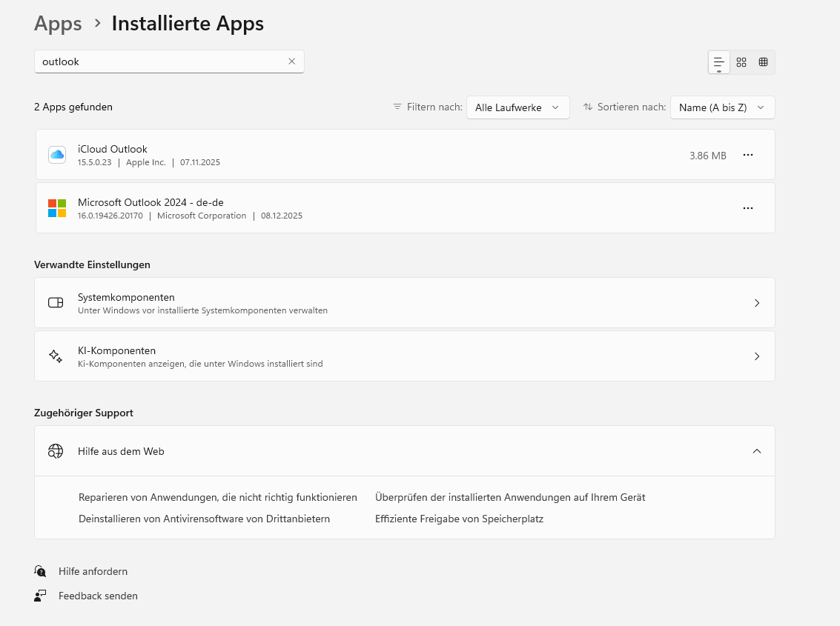Image resolution: width=840 pixels, height=626 pixels.
Task: Click the Systemkomponenten panel icon
Action: coord(56,302)
